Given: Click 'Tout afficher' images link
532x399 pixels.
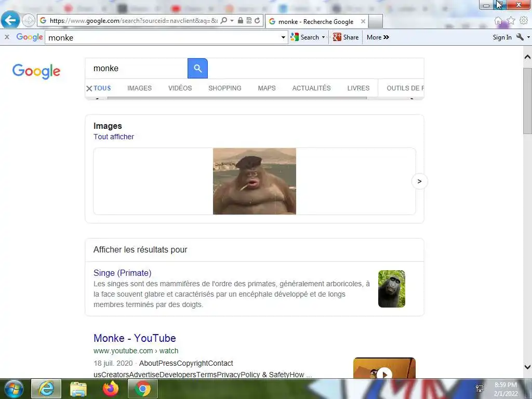Looking at the screenshot, I should click(x=114, y=137).
